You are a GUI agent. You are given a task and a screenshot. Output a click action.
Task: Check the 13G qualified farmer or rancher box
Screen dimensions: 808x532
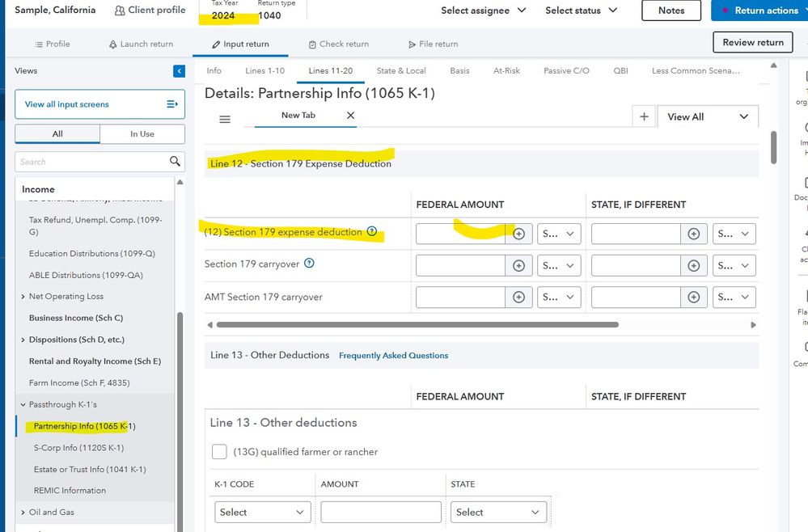tap(218, 452)
